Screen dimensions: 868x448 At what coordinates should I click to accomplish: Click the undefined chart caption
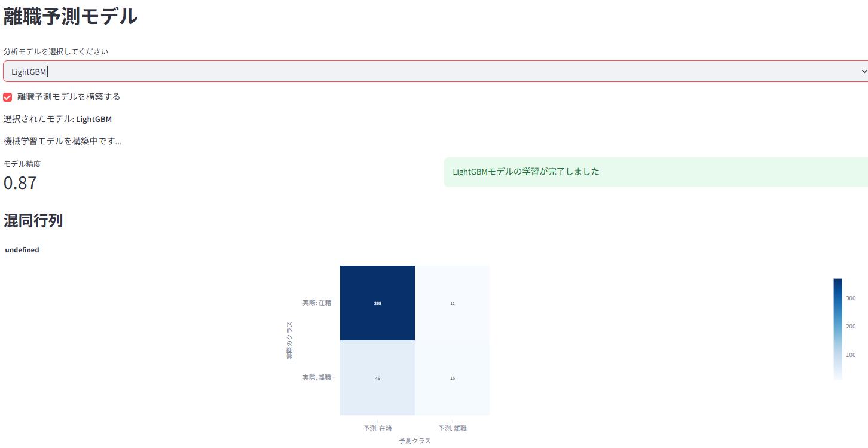point(22,249)
